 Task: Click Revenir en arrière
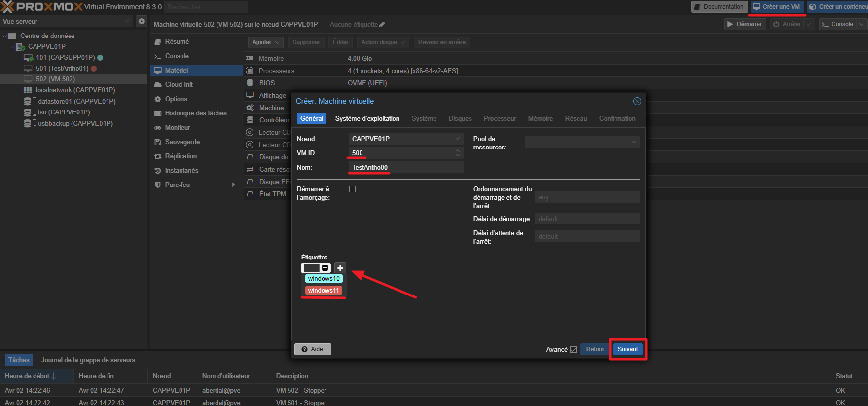(442, 42)
